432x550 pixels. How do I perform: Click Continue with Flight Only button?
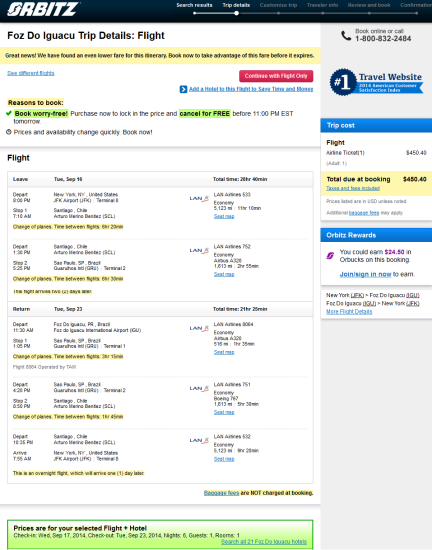point(276,76)
